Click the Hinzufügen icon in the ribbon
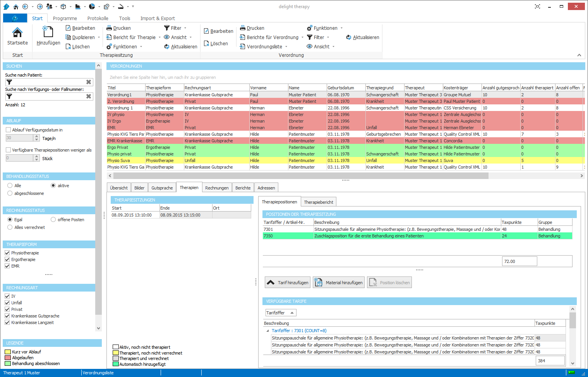Viewport: 588px width, 377px height. [x=48, y=31]
